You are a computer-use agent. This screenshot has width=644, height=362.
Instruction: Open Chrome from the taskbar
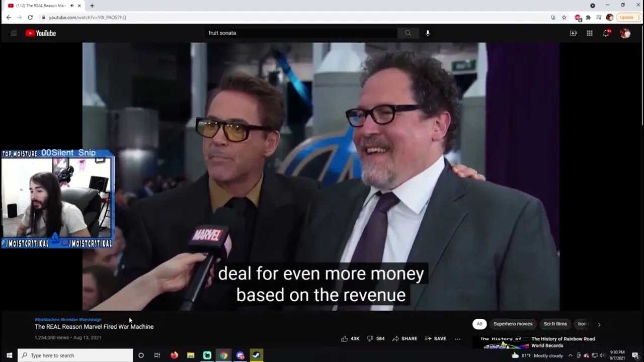pyautogui.click(x=223, y=355)
